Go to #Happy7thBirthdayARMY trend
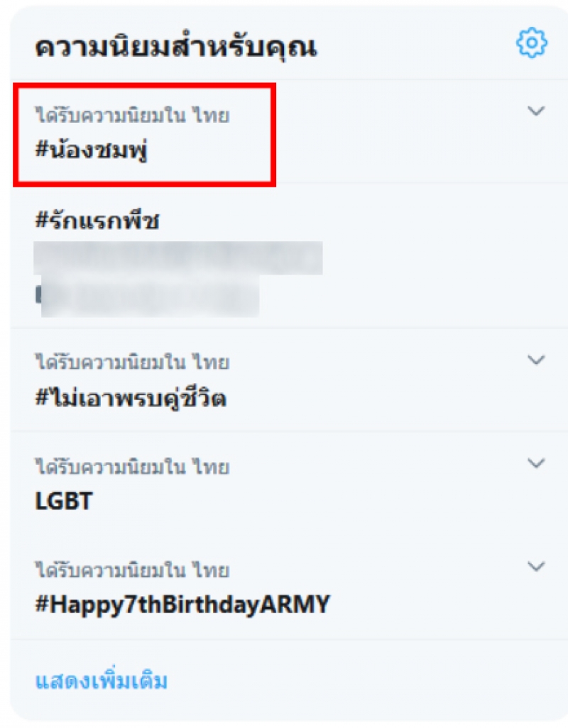568x728 pixels. [182, 605]
